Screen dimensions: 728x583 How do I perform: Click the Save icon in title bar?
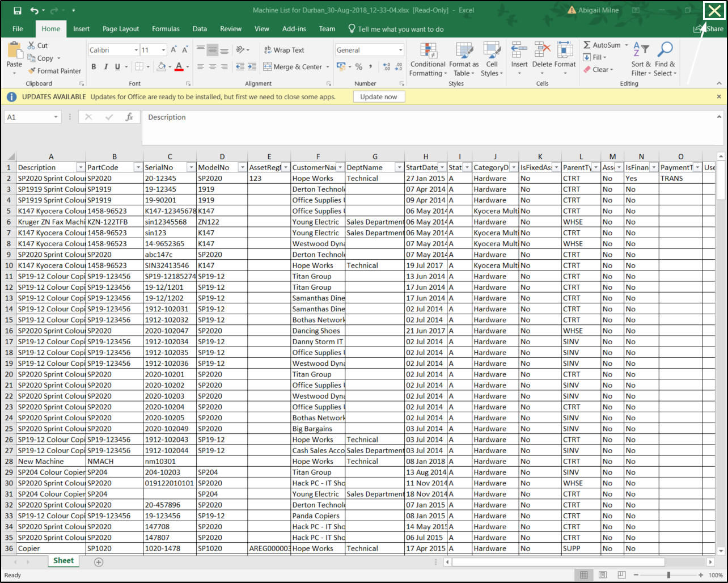pos(17,11)
